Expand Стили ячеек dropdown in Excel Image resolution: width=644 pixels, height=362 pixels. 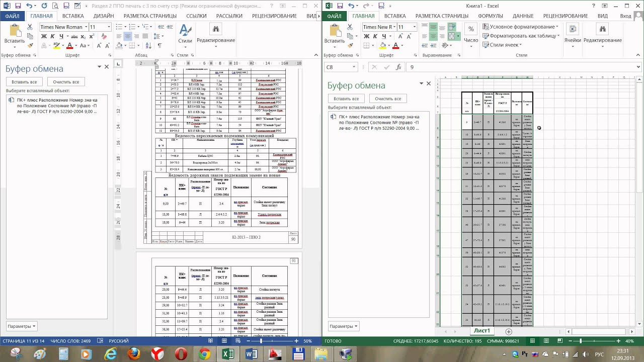click(502, 45)
